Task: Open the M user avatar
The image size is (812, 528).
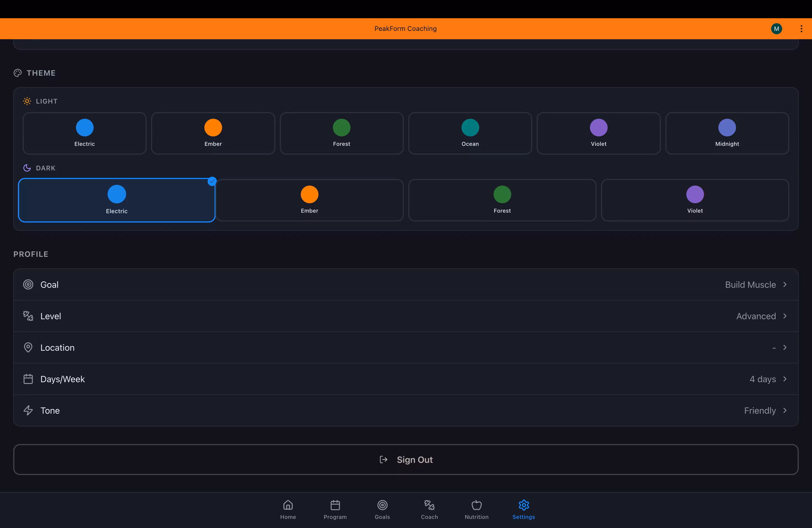Action: click(777, 29)
